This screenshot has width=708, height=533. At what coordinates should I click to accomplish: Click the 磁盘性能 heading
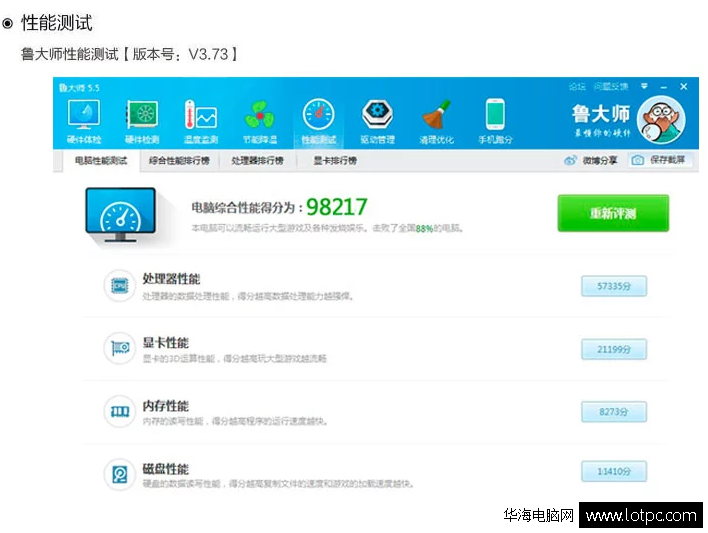coord(165,469)
